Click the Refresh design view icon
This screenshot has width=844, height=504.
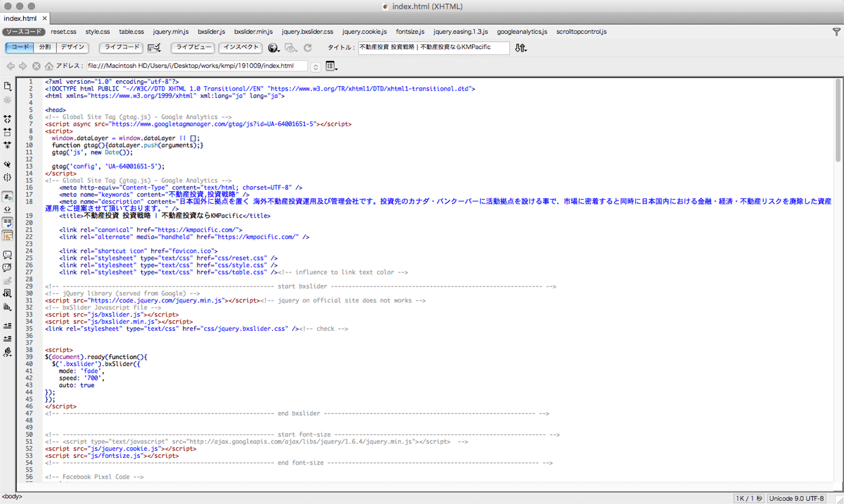[x=308, y=48]
